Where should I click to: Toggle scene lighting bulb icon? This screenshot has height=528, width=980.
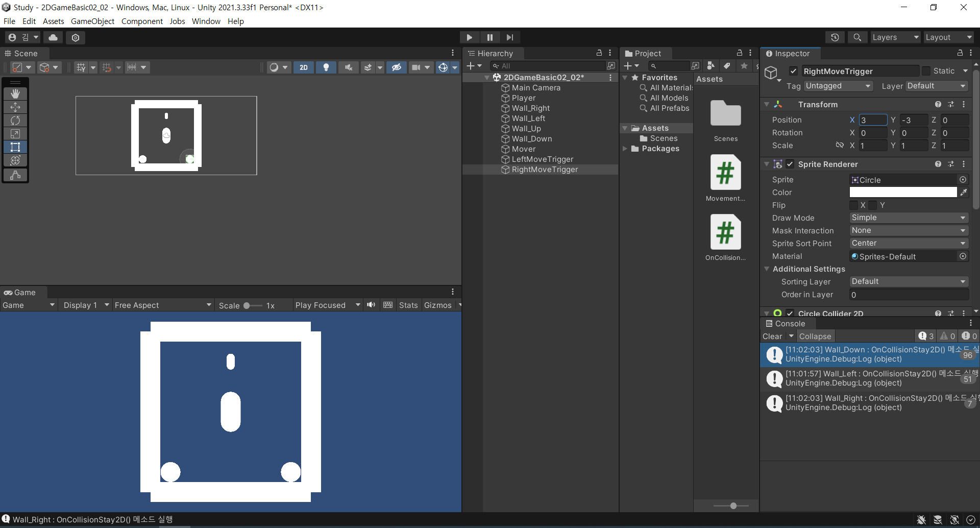(326, 67)
